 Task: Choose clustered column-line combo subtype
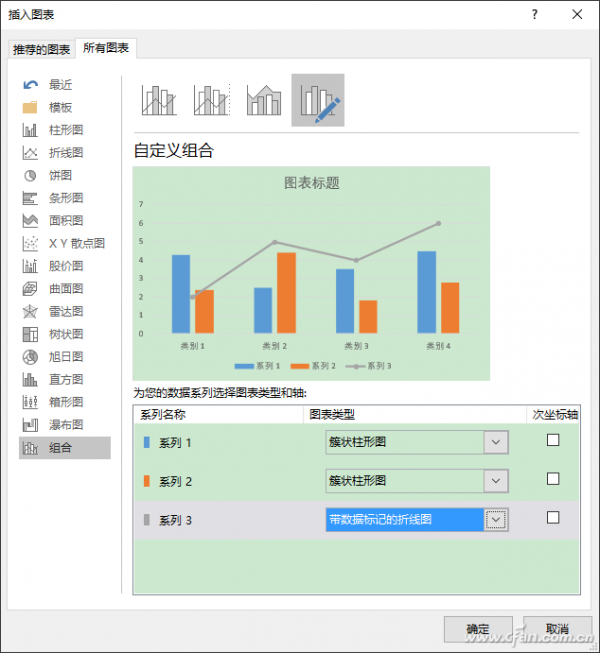159,100
